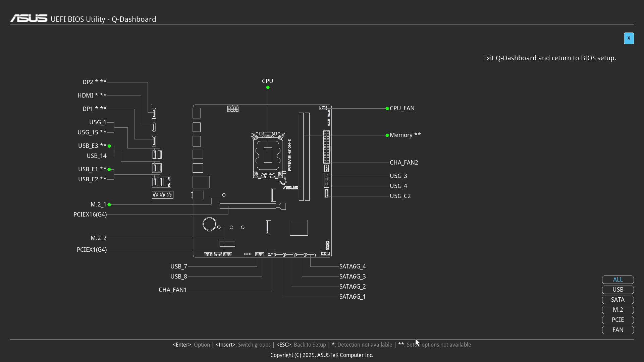This screenshot has height=362, width=644.
Task: Open the PCIEX1(G4) slot label
Action: (92, 250)
